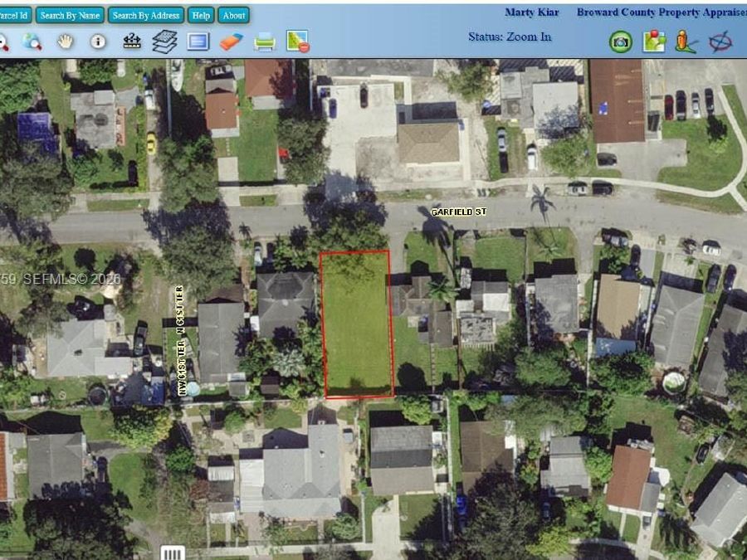Click the remove map image icon
Viewport: 747px width, 560px height.
pos(298,41)
